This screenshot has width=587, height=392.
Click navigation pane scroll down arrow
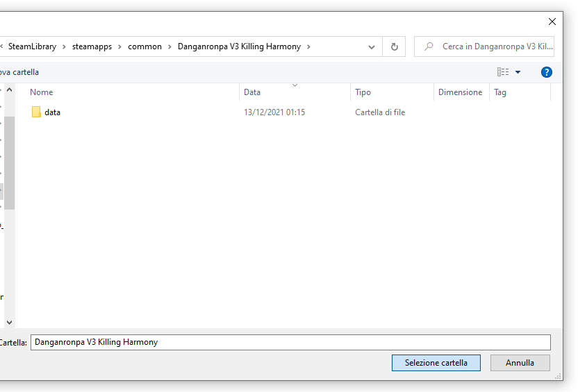pyautogui.click(x=9, y=323)
